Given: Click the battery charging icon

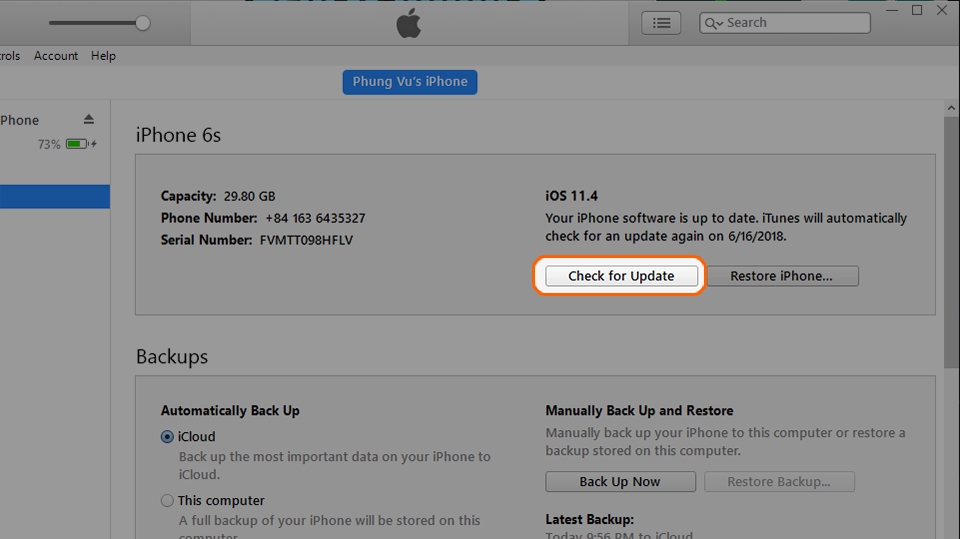Looking at the screenshot, I should pos(81,144).
